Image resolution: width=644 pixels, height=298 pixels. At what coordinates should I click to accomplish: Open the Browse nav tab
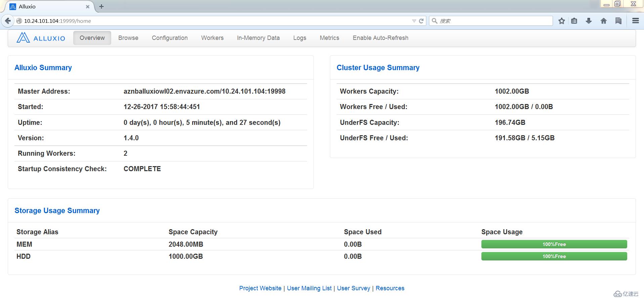point(128,38)
